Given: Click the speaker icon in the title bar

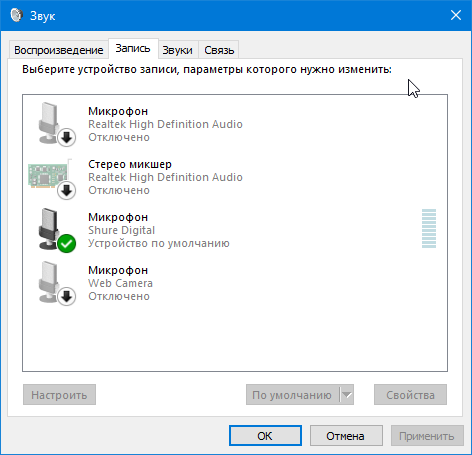Looking at the screenshot, I should point(16,15).
